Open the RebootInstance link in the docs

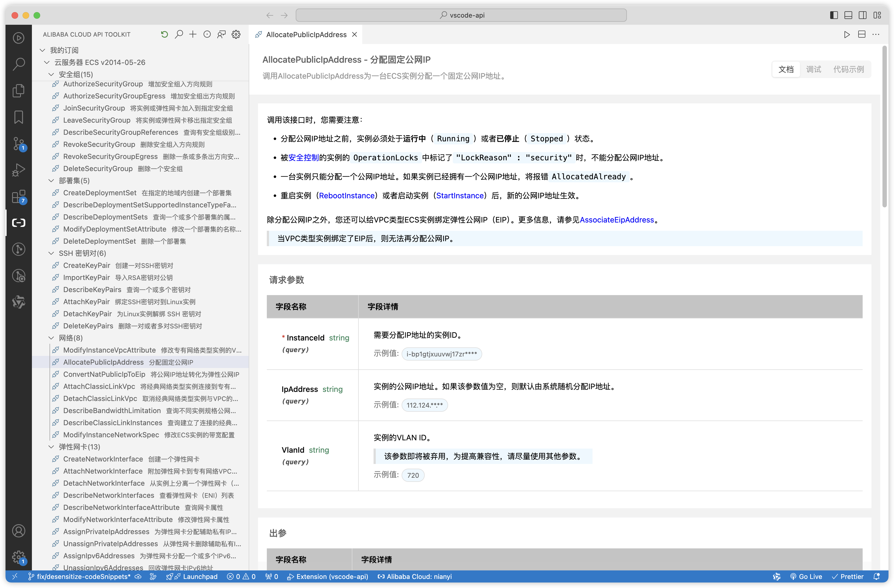click(x=347, y=195)
